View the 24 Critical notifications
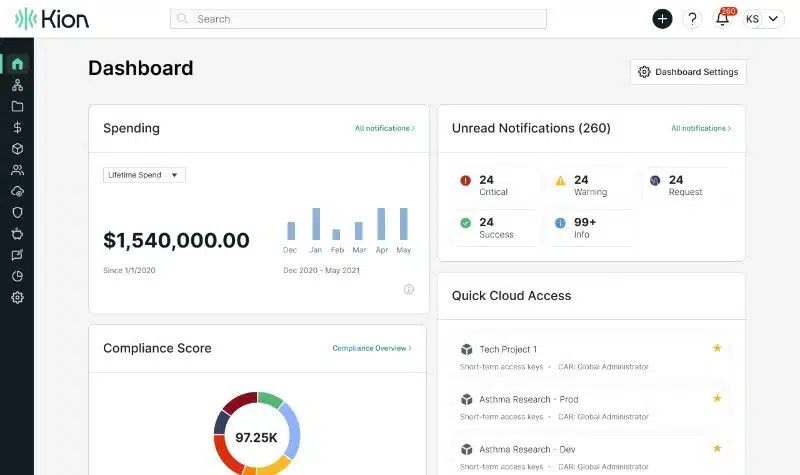Screen dimensions: 800x475 pyautogui.click(x=494, y=185)
